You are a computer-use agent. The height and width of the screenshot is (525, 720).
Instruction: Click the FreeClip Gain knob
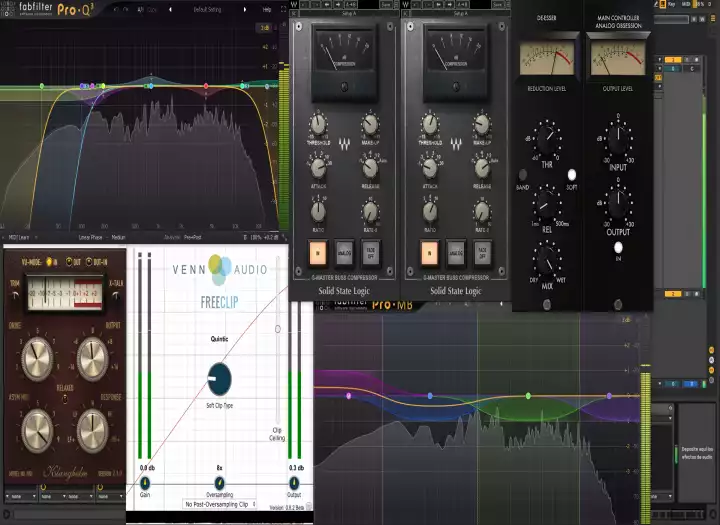145,483
